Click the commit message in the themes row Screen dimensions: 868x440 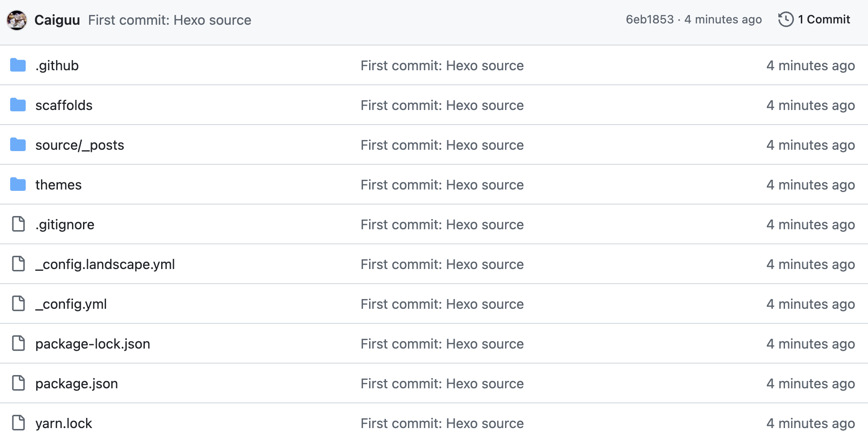coord(442,185)
